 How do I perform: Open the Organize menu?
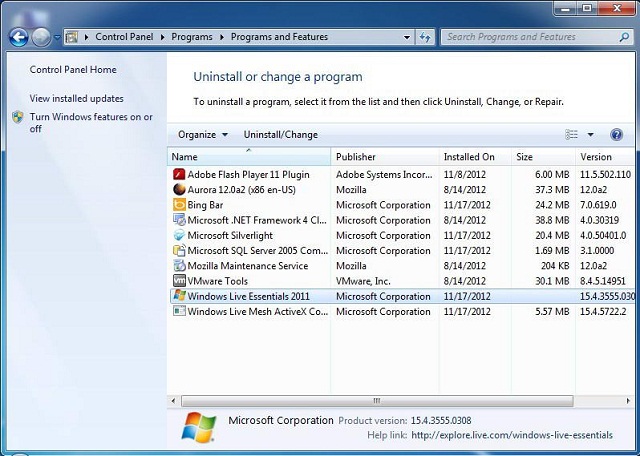tap(202, 135)
